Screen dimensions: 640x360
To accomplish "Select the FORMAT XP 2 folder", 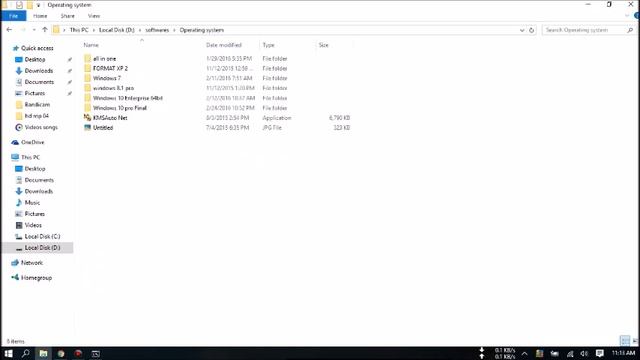I will pyautogui.click(x=110, y=69).
